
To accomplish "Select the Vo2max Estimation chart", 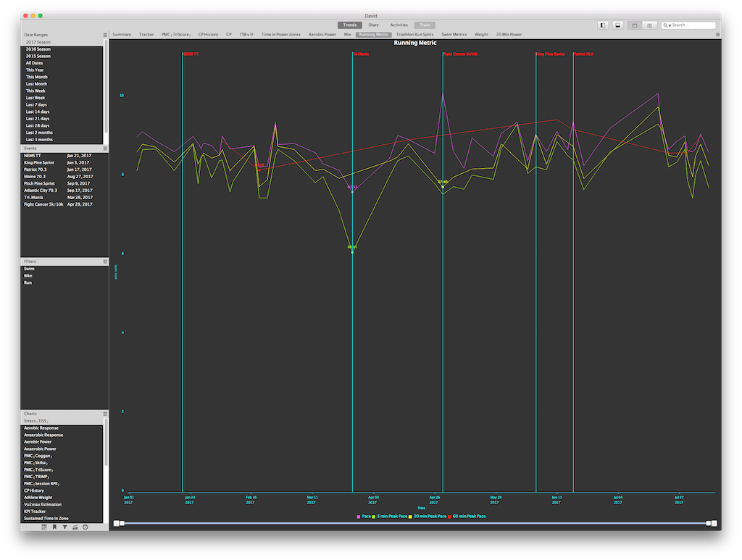I will pos(62,505).
